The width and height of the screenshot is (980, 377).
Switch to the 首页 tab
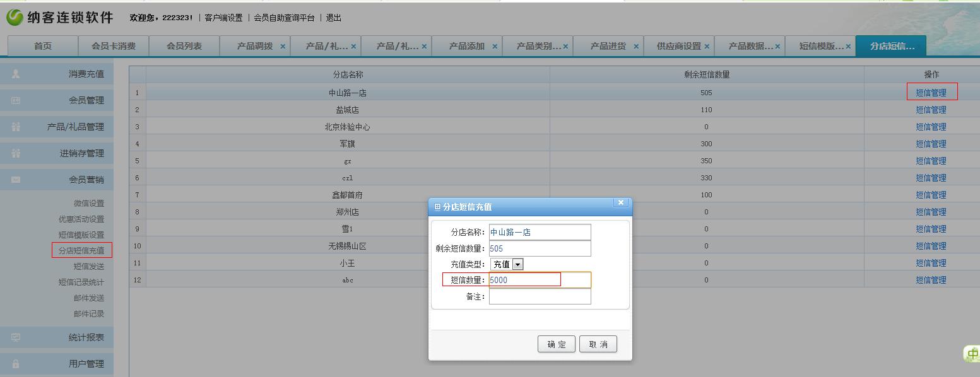43,47
